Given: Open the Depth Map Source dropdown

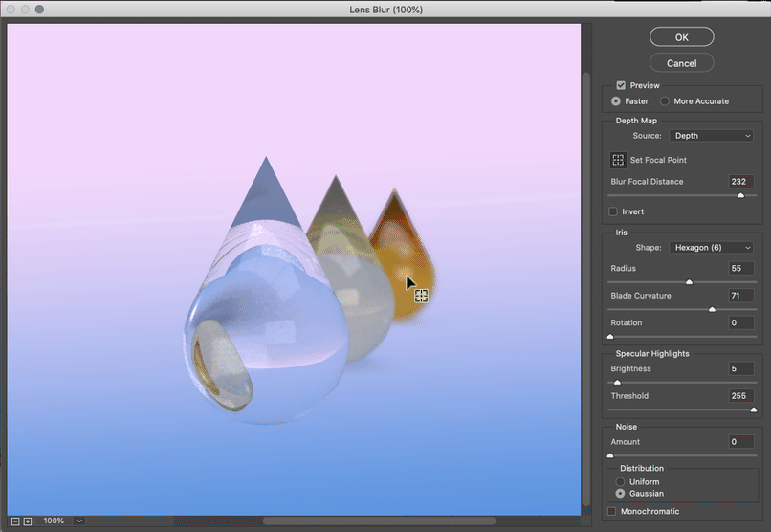Looking at the screenshot, I should 711,136.
